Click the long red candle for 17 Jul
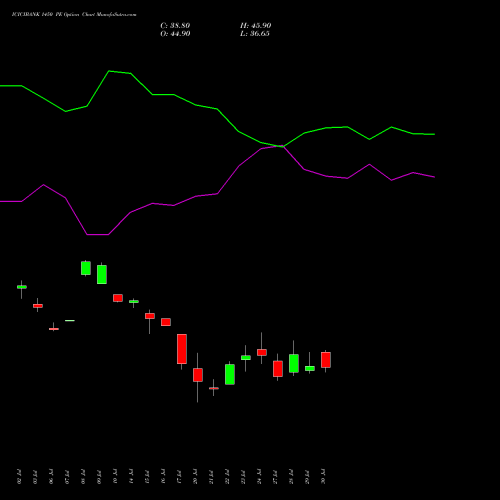This screenshot has width=500, height=500. [x=182, y=349]
